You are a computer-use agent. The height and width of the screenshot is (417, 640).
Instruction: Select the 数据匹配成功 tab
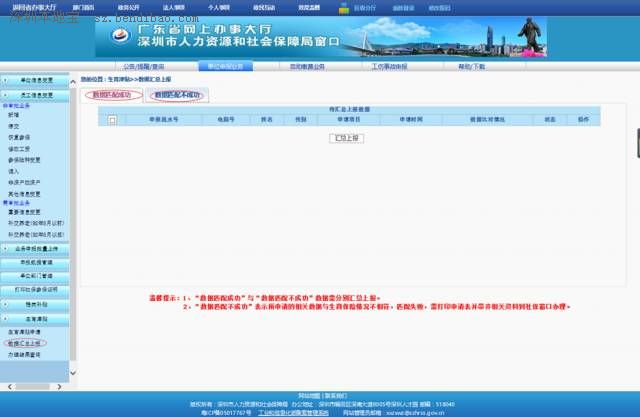(112, 95)
